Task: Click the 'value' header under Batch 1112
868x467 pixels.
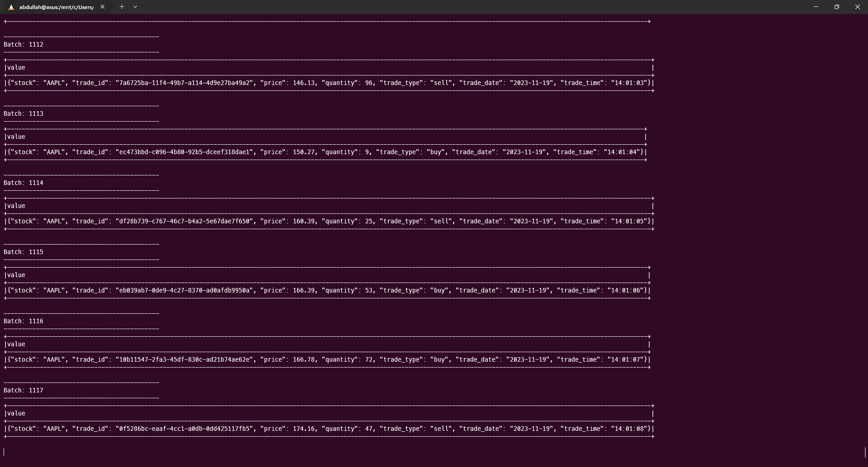Action: click(x=16, y=67)
